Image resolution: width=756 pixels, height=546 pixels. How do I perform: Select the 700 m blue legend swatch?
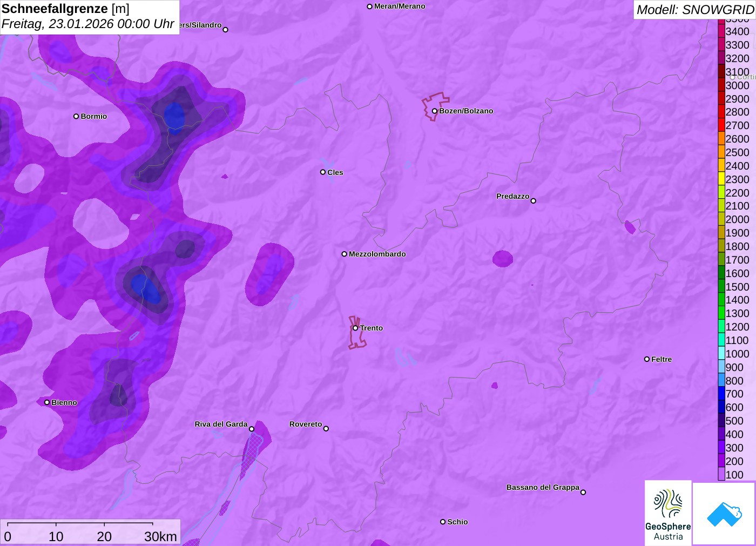tap(721, 394)
